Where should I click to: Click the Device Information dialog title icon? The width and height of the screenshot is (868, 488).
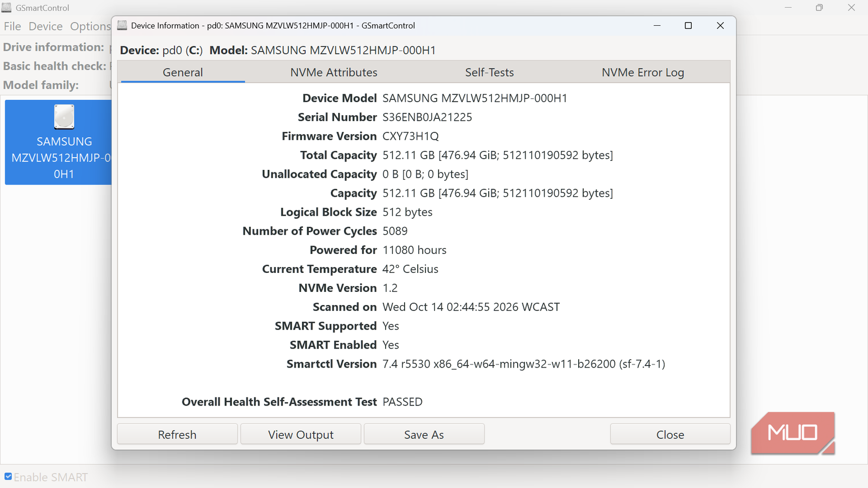click(122, 25)
